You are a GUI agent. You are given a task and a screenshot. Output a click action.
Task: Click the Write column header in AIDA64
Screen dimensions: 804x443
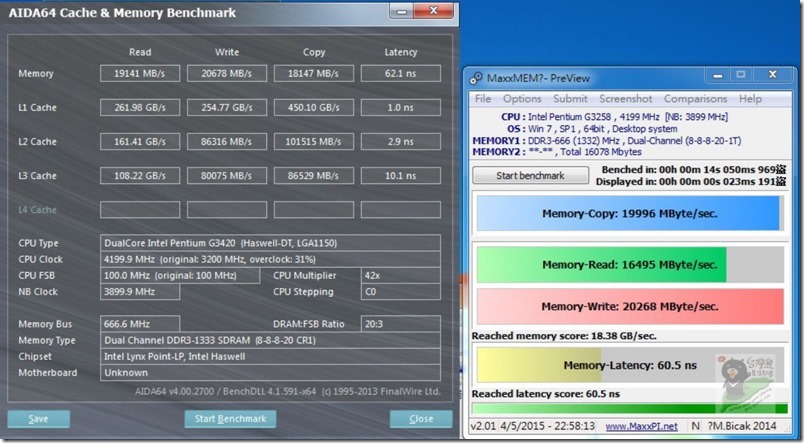227,52
